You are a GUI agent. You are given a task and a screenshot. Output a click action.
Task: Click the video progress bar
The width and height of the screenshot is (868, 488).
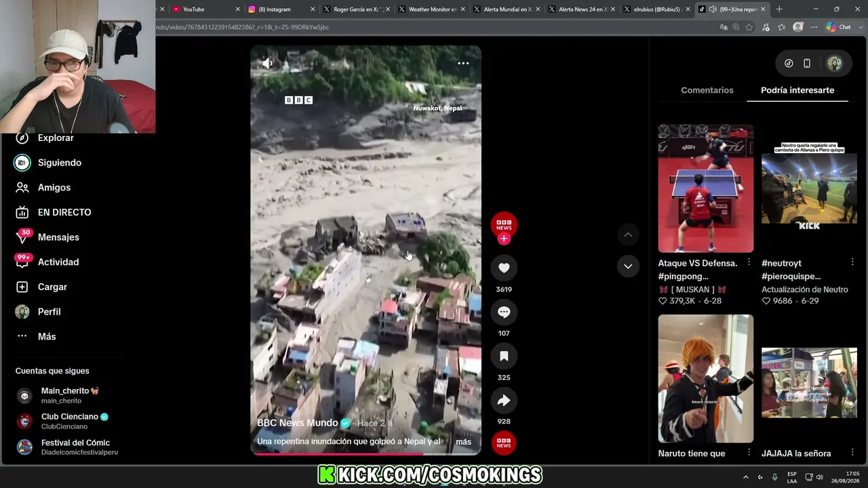coord(366,453)
